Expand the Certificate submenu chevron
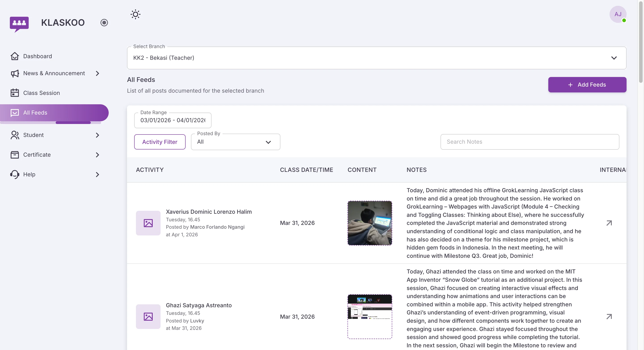Image resolution: width=644 pixels, height=350 pixels. [97, 155]
